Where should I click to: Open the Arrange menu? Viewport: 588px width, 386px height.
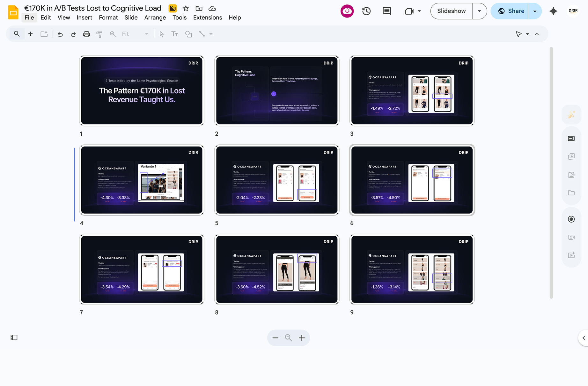coord(155,18)
